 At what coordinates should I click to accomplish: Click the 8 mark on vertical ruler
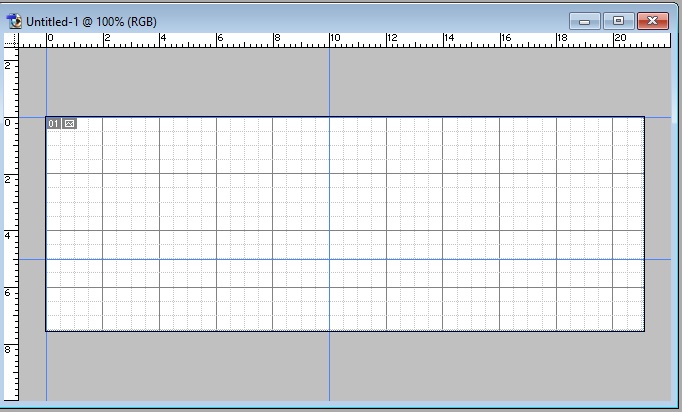(x=7, y=349)
